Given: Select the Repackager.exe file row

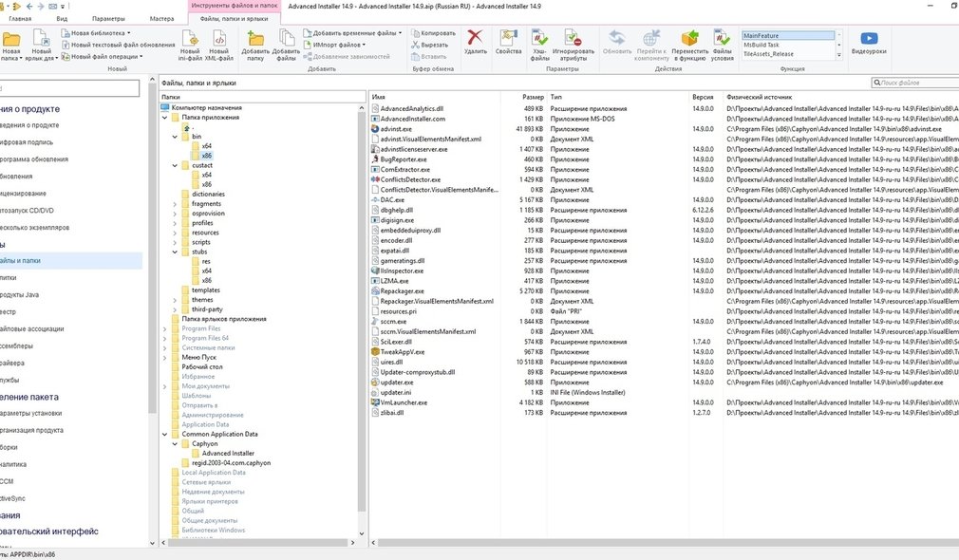Looking at the screenshot, I should click(402, 291).
